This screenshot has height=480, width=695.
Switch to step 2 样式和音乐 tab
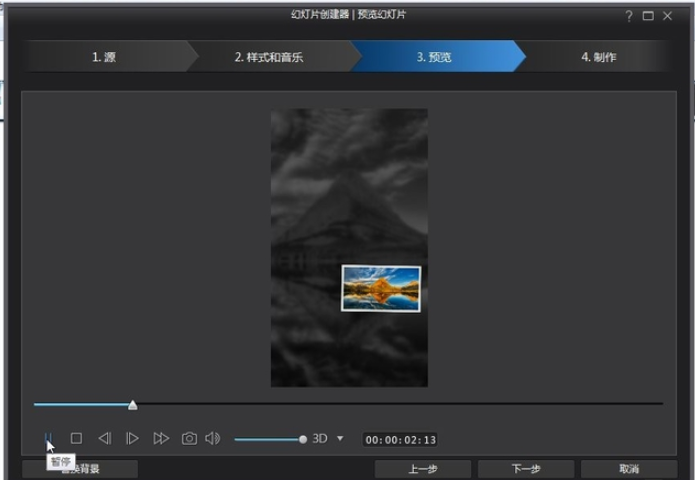pos(268,57)
